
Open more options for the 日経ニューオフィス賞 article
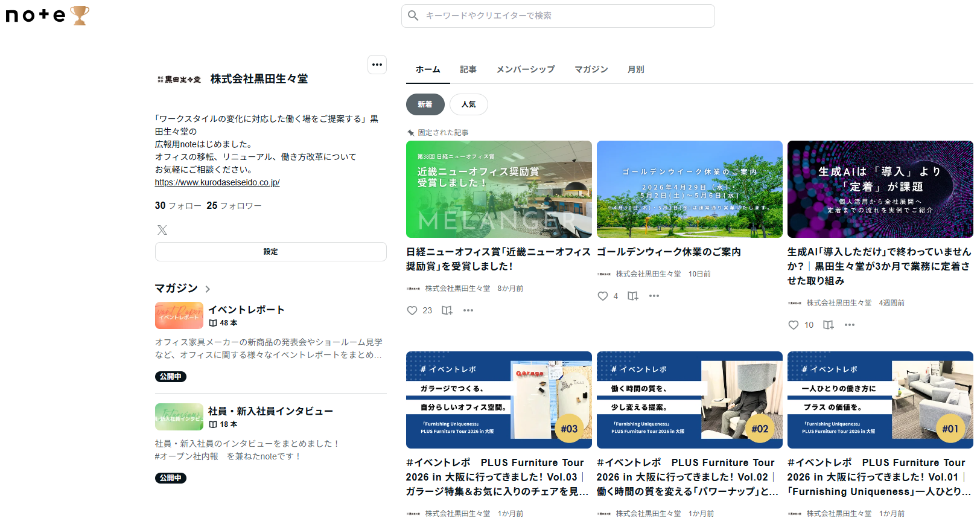(468, 310)
